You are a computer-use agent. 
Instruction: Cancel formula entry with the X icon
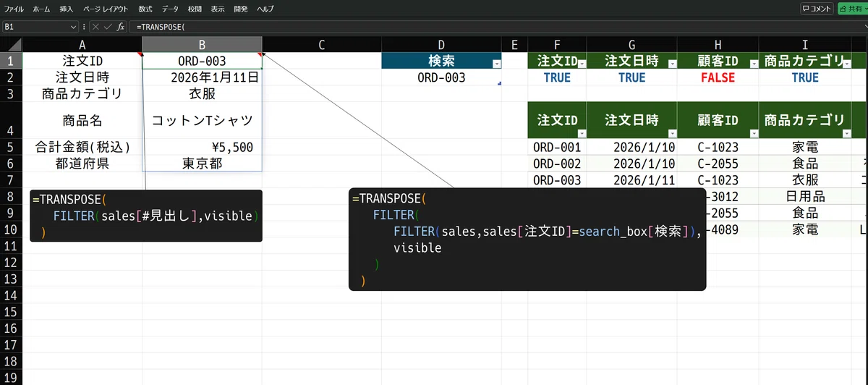pos(95,27)
